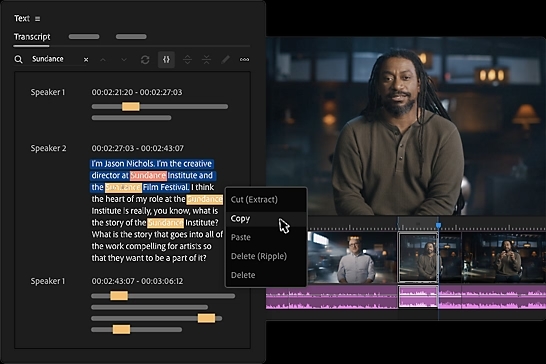The width and height of the screenshot is (546, 364).
Task: Click the text 'I'm Jason Nichols'
Action: [123, 164]
